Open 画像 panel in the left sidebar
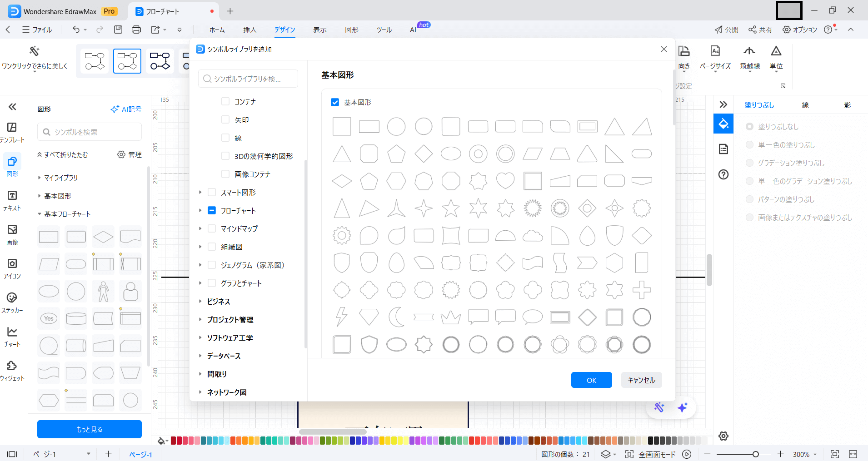Viewport: 868px width, 461px height. tap(12, 235)
